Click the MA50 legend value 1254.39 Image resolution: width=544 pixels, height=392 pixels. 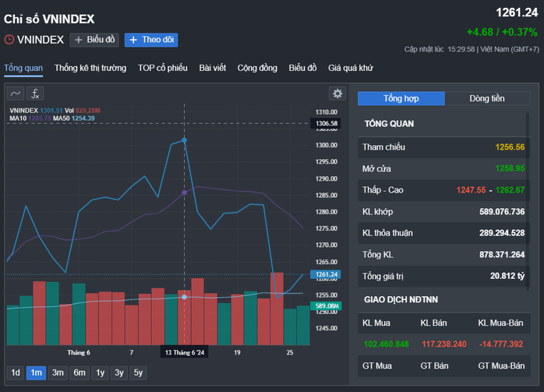[x=83, y=118]
